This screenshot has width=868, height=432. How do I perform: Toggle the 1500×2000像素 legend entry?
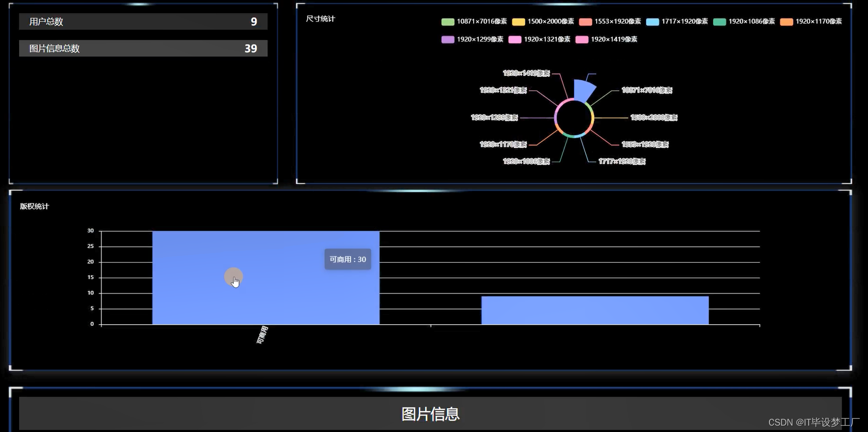tap(543, 22)
